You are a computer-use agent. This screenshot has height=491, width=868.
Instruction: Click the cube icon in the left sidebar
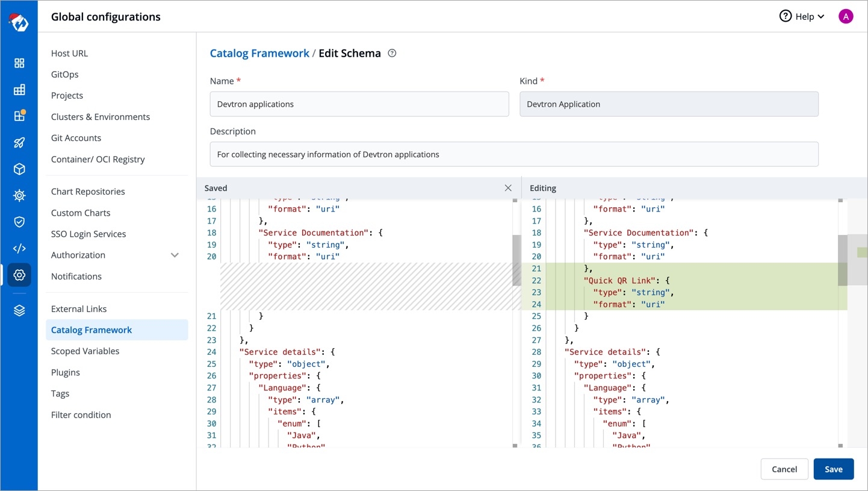click(x=19, y=169)
